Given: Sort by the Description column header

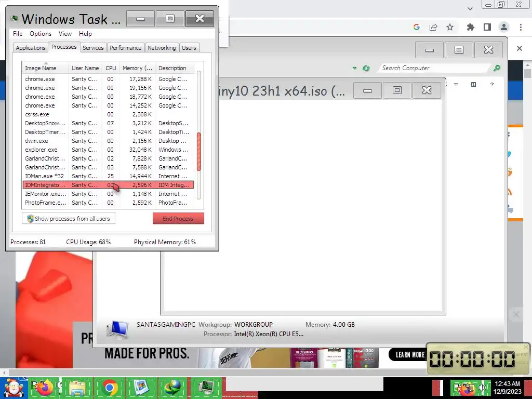Looking at the screenshot, I should pos(175,68).
